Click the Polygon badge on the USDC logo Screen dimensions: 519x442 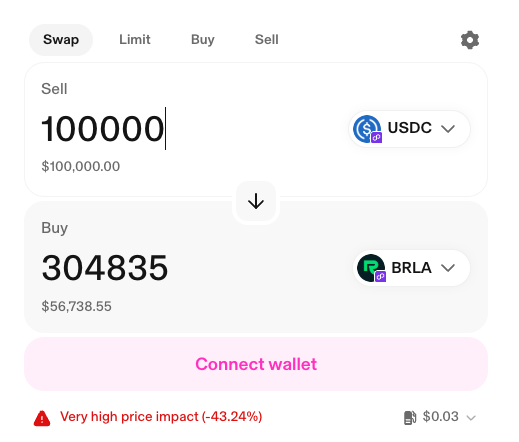click(x=377, y=137)
